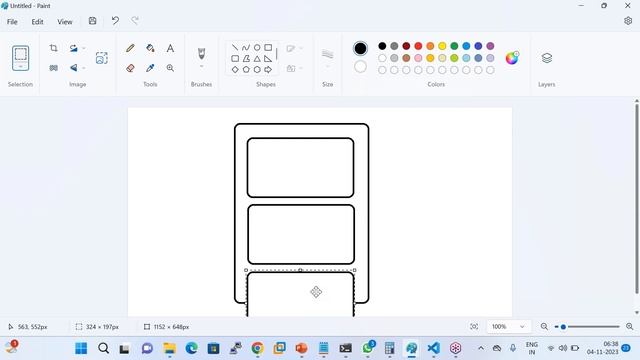Click the Flip image icon
This screenshot has width=640, height=360.
coord(73,68)
